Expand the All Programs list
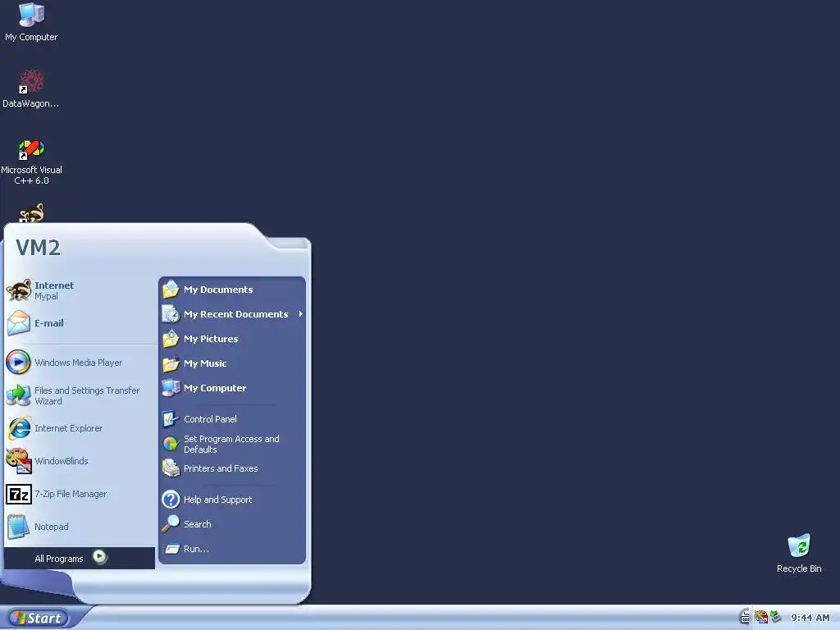 click(x=80, y=558)
